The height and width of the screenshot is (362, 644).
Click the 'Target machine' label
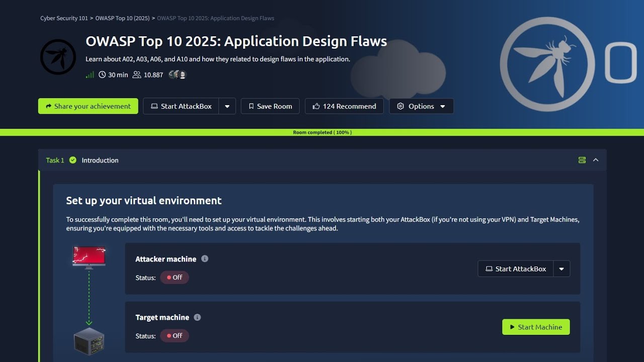(x=162, y=317)
